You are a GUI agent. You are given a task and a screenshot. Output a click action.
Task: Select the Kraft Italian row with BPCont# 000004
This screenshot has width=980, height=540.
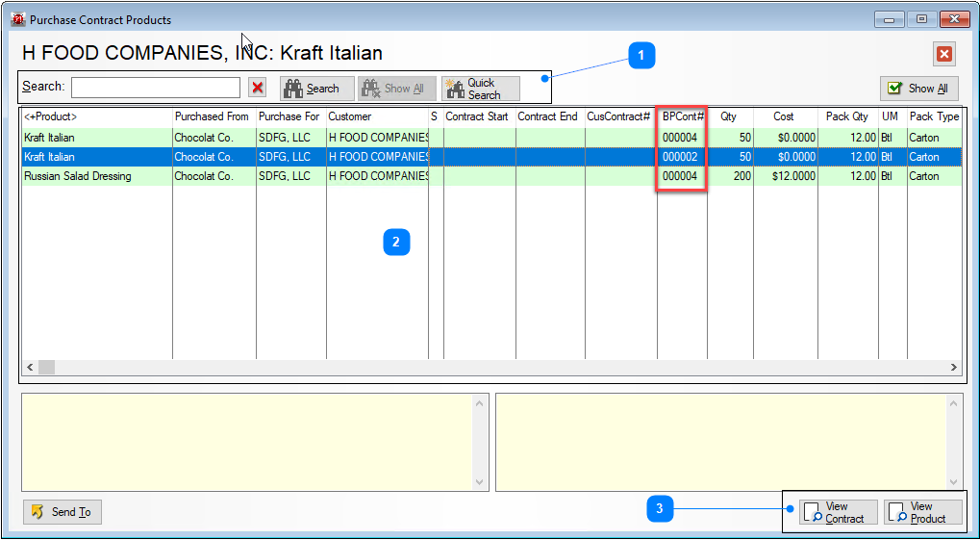(491, 138)
